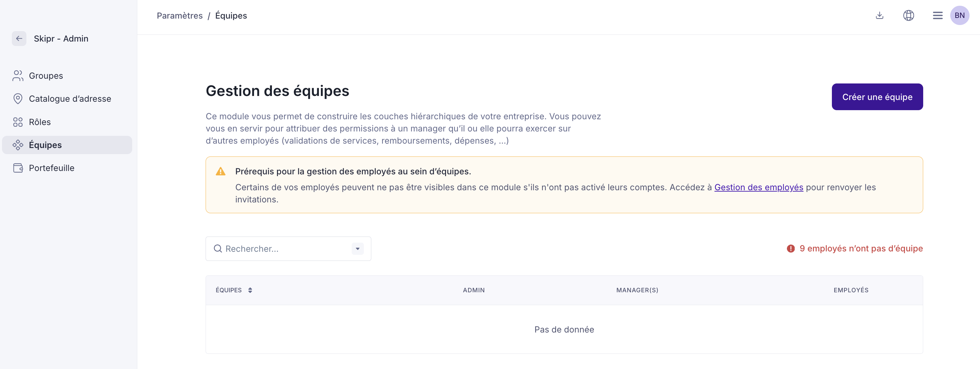Open Portefeuille using its wallet icon
This screenshot has width=980, height=369.
tap(18, 168)
